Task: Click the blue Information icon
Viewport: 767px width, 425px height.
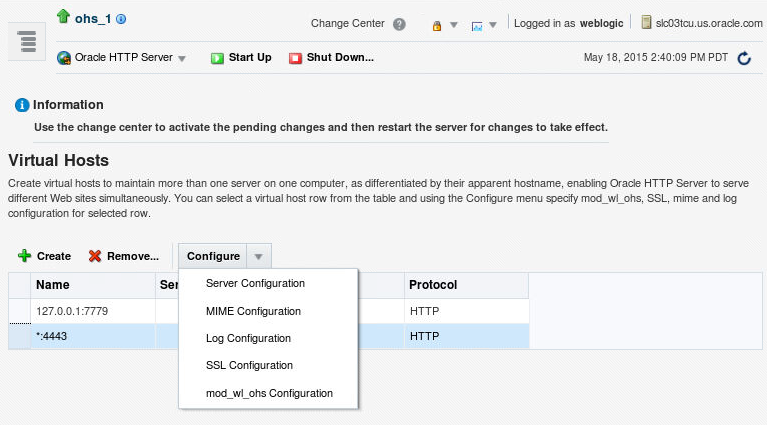Action: [22, 105]
